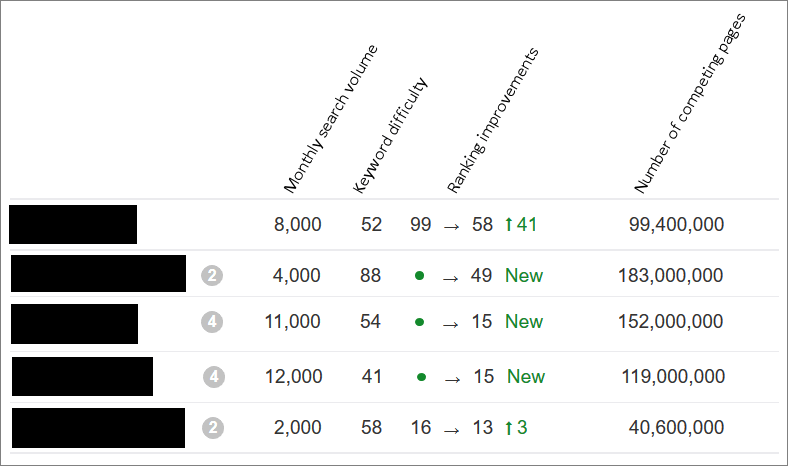Click the badge 2 beside 2,000 volume
The width and height of the screenshot is (788, 466).
213,428
